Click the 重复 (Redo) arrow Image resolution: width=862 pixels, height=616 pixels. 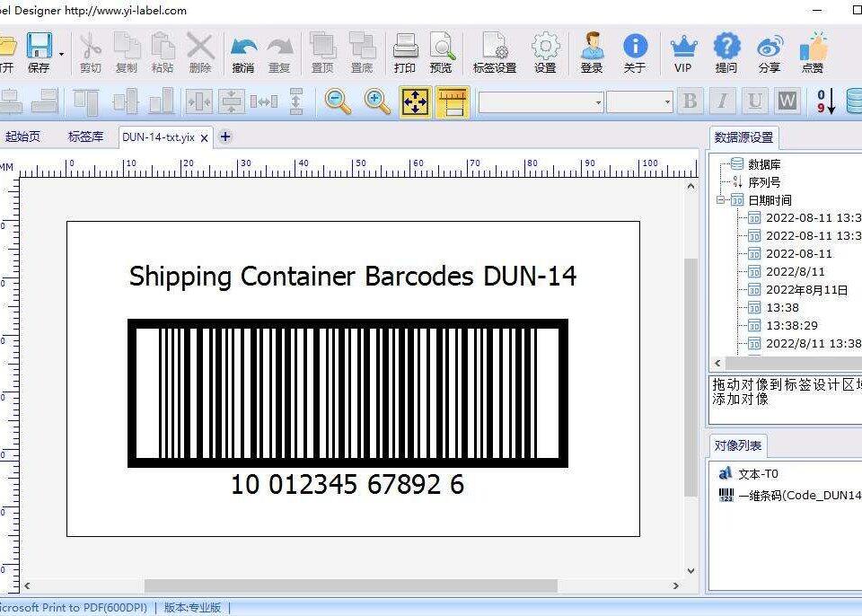[x=280, y=48]
